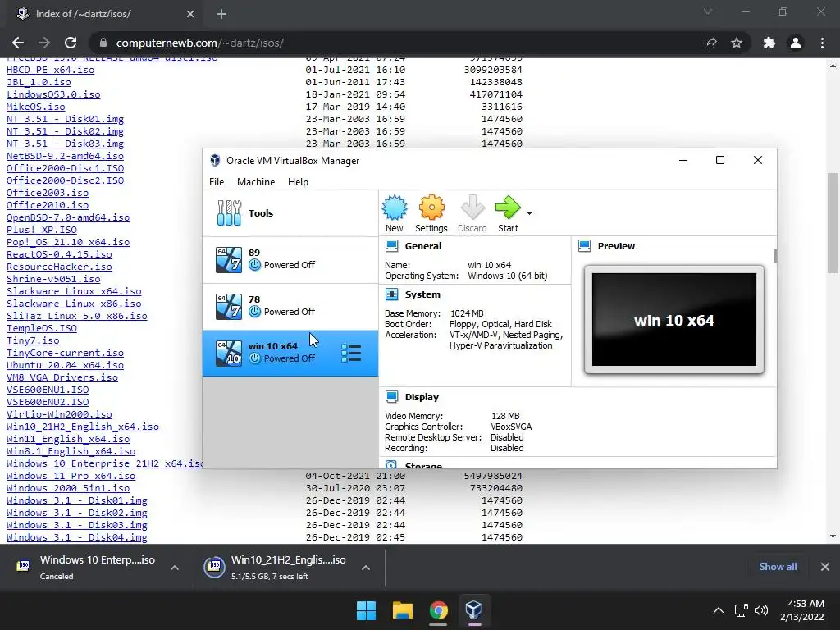The width and height of the screenshot is (840, 630).
Task: Go back in Chrome browser
Action: click(x=18, y=43)
